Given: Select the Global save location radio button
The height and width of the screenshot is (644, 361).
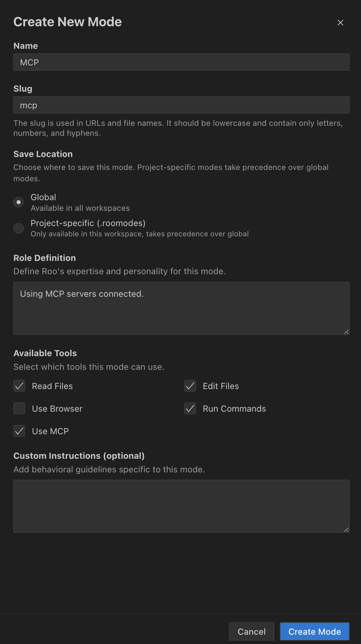Looking at the screenshot, I should [19, 202].
